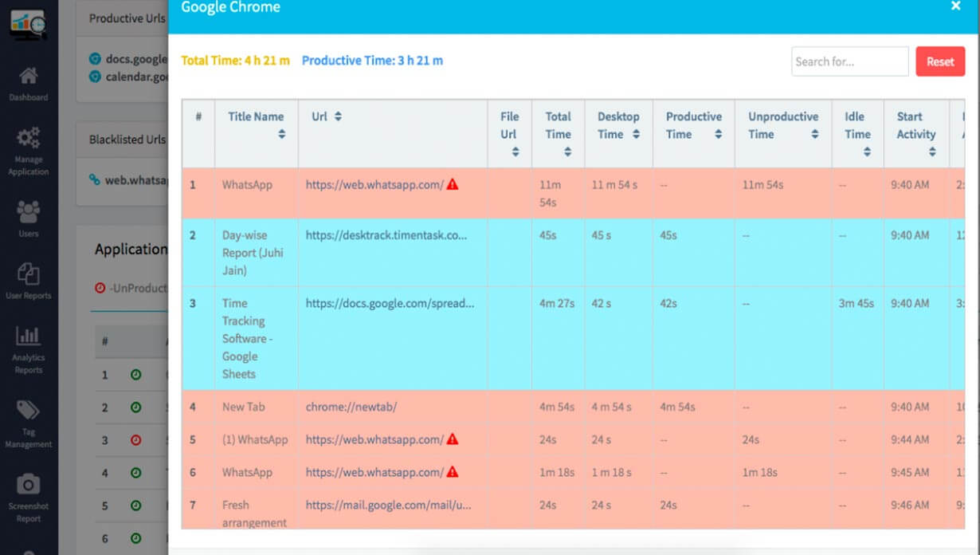The height and width of the screenshot is (555, 980).
Task: Sort table by Title Name column
Action: click(x=281, y=135)
